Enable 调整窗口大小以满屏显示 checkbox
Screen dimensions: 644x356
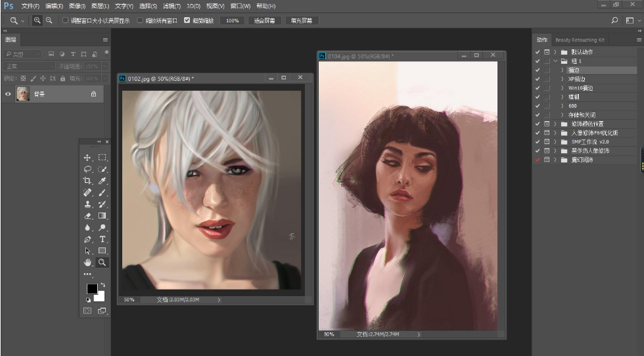click(x=66, y=20)
